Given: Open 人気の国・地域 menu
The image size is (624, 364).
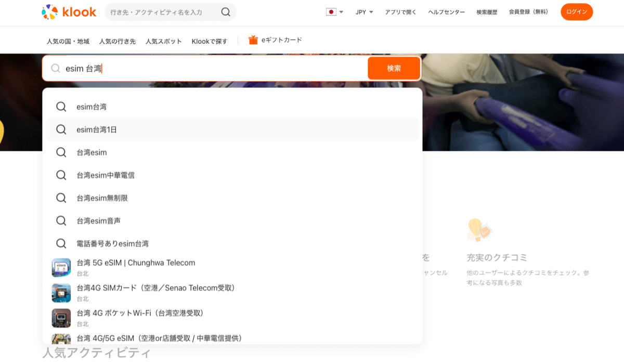Looking at the screenshot, I should coord(68,41).
